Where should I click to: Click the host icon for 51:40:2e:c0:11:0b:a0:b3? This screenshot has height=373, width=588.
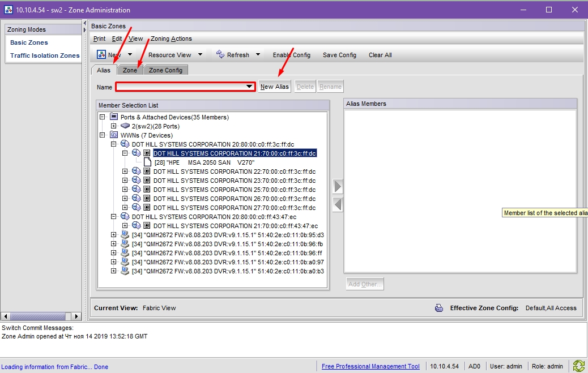125,271
